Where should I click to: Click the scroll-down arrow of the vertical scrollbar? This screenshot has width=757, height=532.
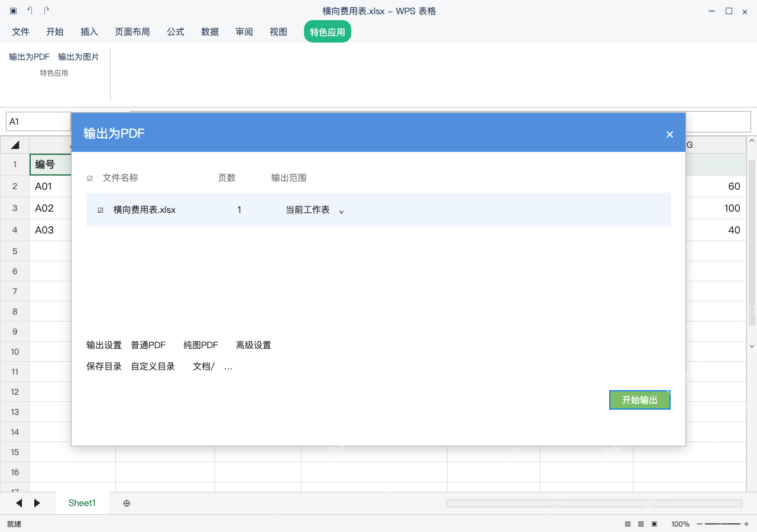(752, 346)
